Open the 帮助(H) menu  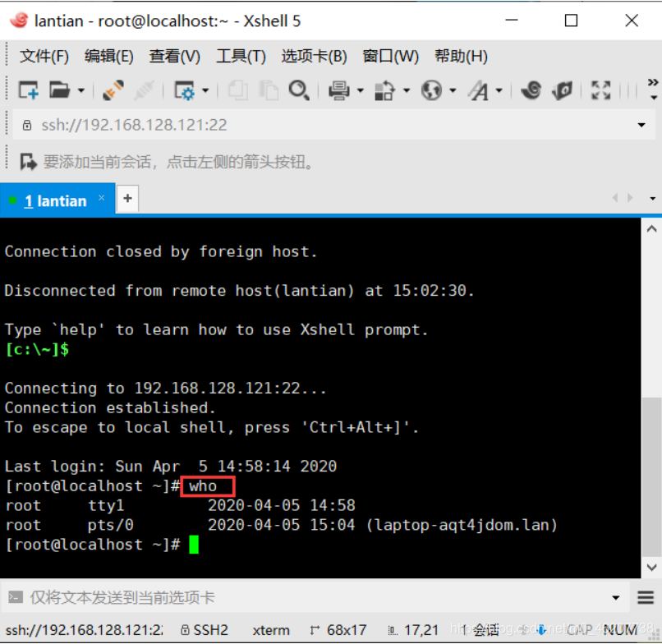461,56
